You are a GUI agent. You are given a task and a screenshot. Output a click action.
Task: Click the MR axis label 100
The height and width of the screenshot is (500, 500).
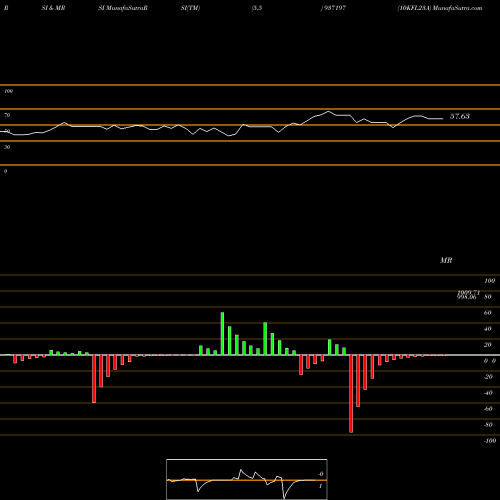489,281
